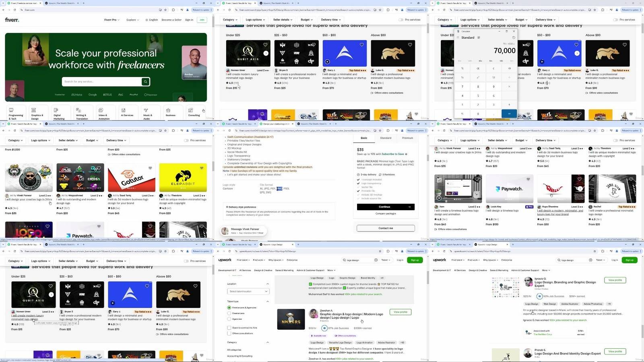Top-middle Fiverr window: open Category filter dropdown
The height and width of the screenshot is (362, 644).
click(230, 20)
